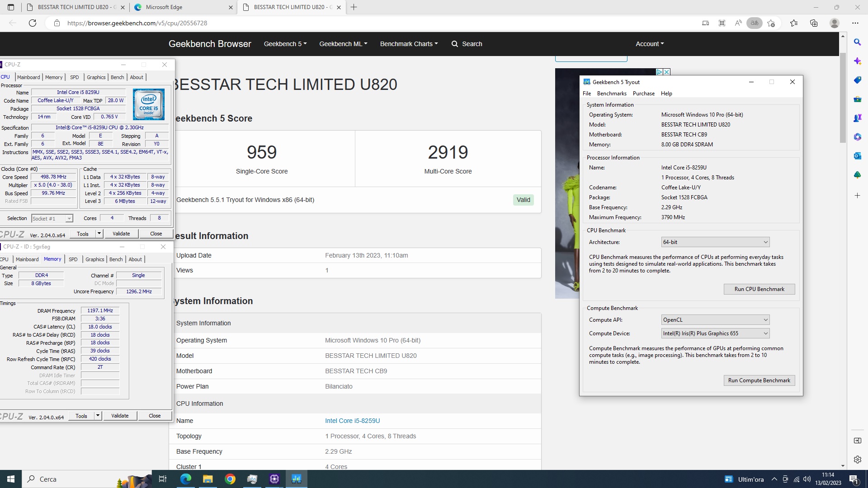Add this page to favorites star
This screenshot has width=868, height=488.
771,23
